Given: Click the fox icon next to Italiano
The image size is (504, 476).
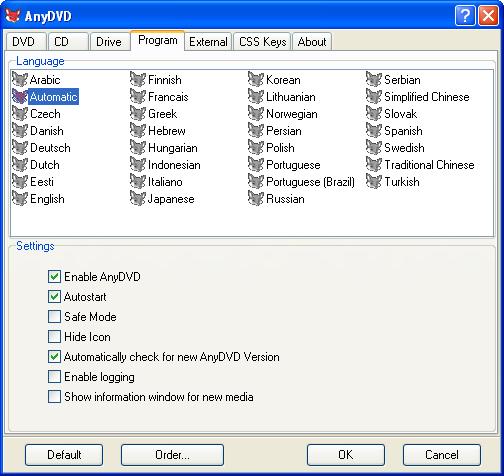Looking at the screenshot, I should point(138,181).
